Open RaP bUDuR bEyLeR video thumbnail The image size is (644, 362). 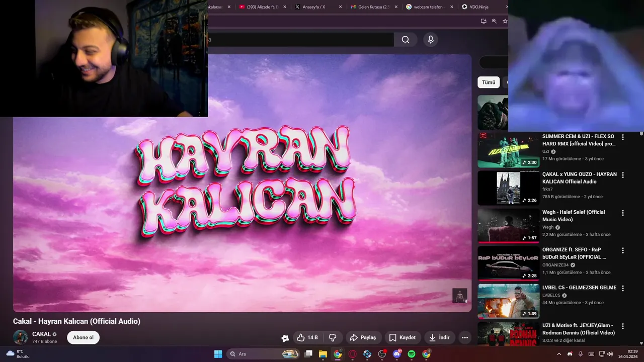tap(508, 263)
